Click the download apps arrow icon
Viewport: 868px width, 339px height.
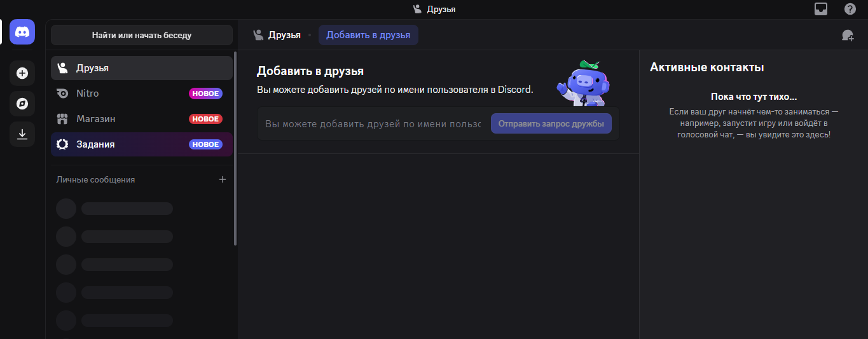[x=22, y=134]
